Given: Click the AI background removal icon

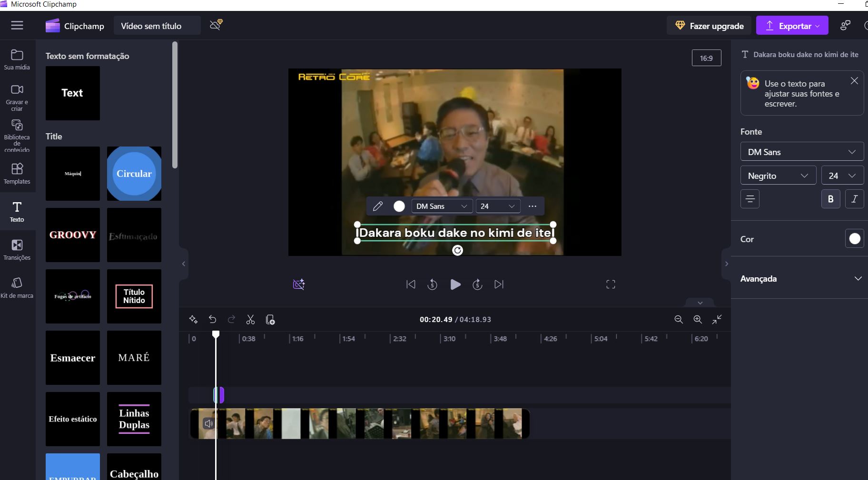Looking at the screenshot, I should (299, 284).
